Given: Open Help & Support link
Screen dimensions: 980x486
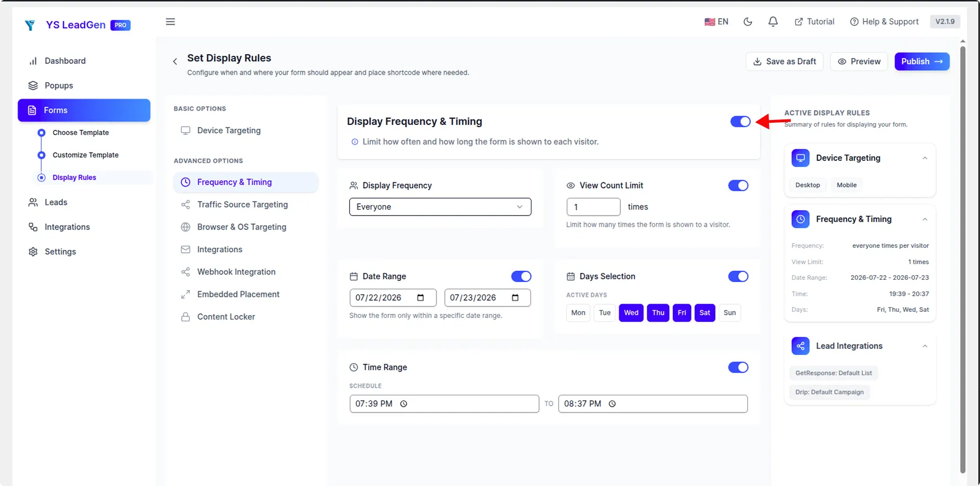Looking at the screenshot, I should click(x=884, y=22).
